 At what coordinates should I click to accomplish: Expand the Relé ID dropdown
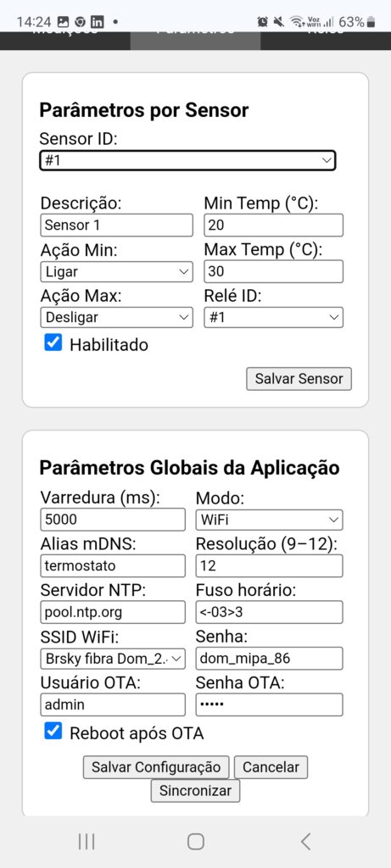click(274, 318)
